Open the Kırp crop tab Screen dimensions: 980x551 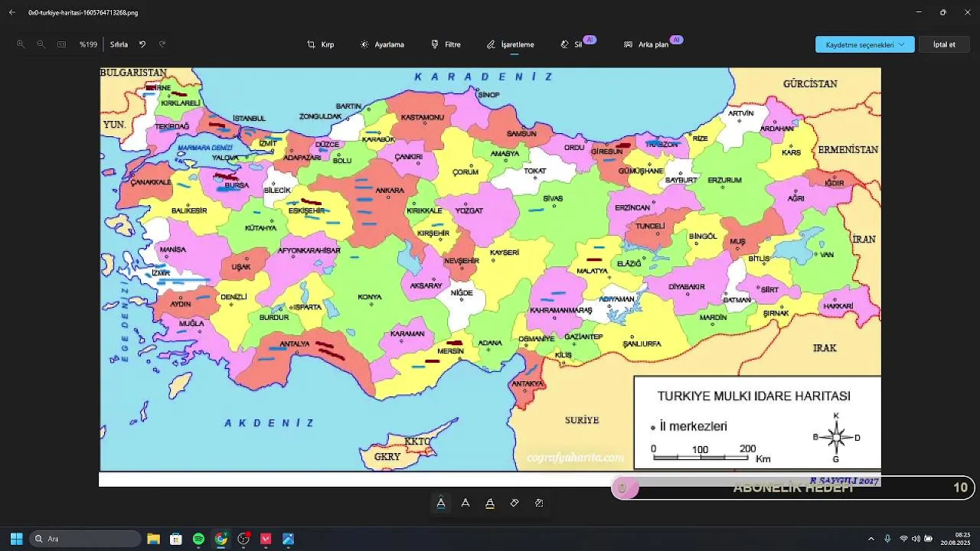(320, 44)
